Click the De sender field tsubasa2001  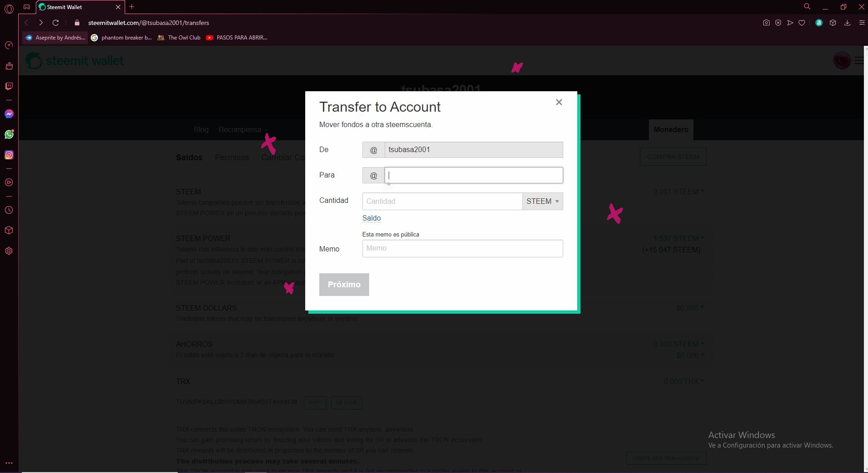[x=474, y=150]
